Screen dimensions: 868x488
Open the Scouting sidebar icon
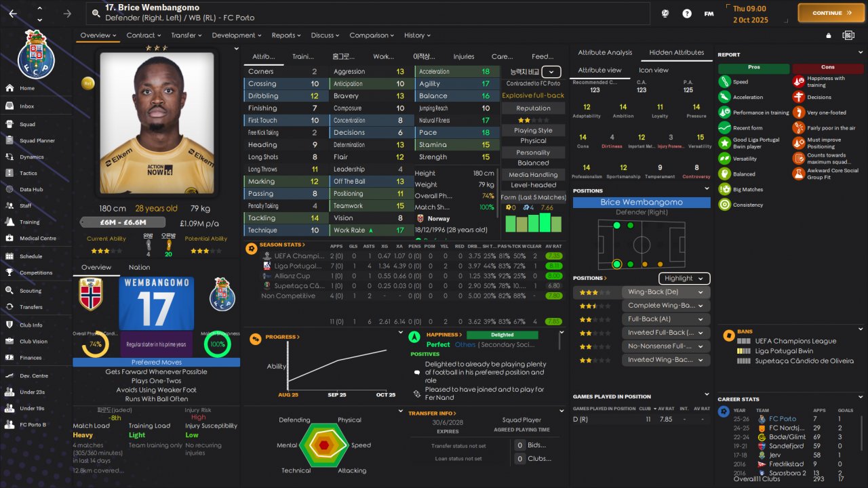pos(10,291)
